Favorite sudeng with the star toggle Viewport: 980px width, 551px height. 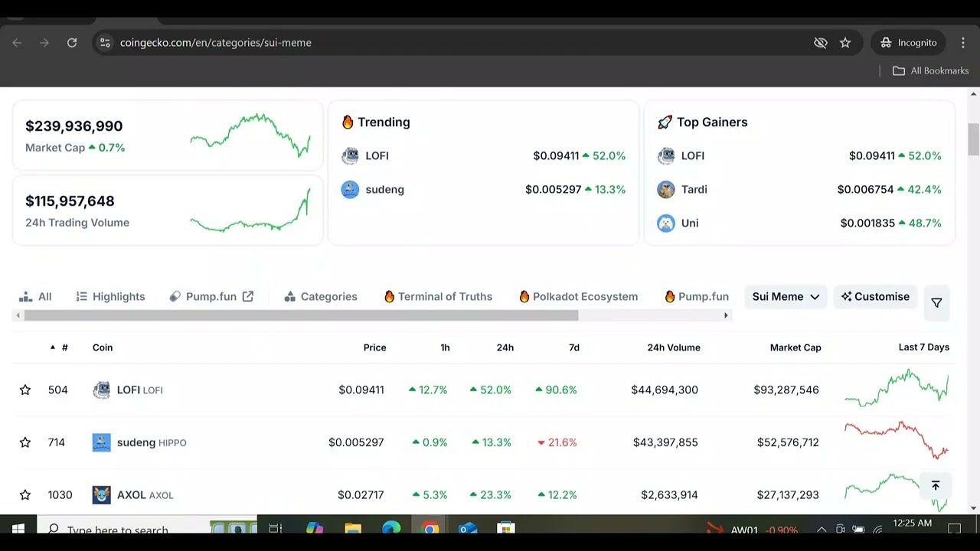(x=25, y=442)
